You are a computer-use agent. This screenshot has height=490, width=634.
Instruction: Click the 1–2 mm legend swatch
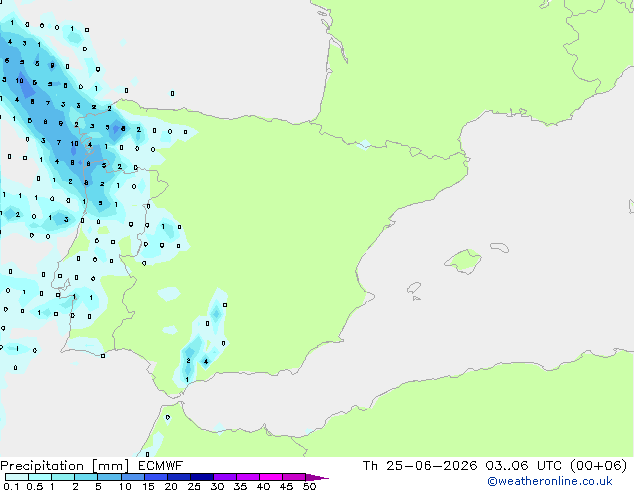(x=63, y=477)
